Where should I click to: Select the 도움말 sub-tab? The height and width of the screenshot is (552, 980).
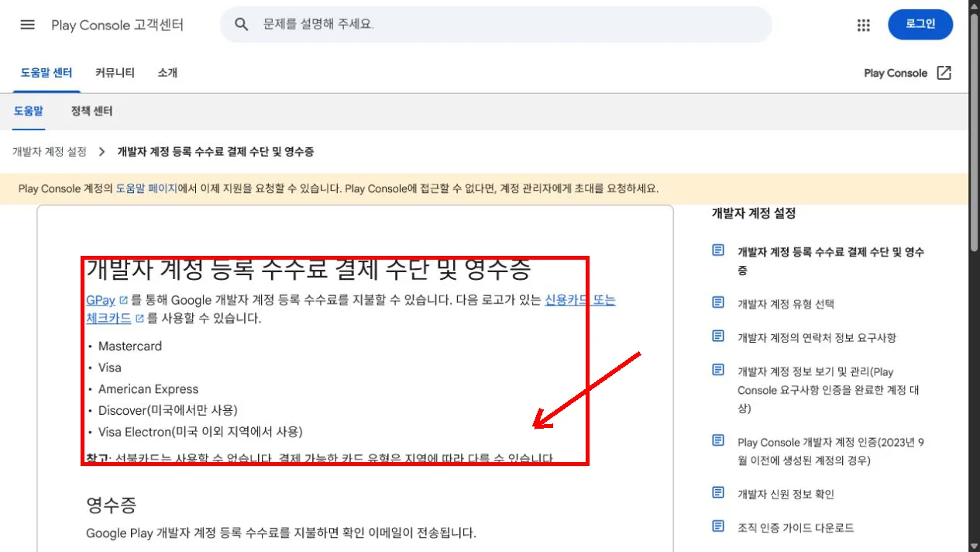[x=29, y=112]
